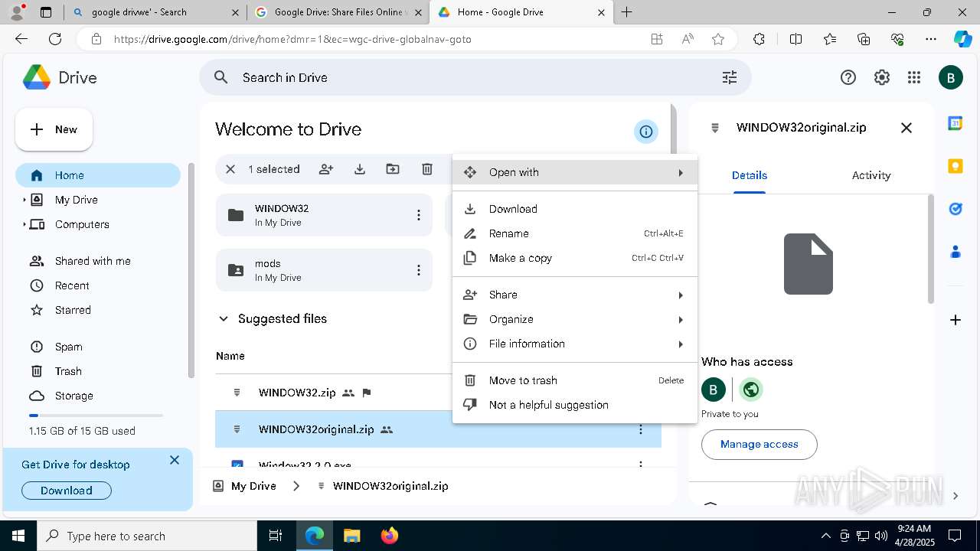Select WINDOW32.zip file row
The width and height of the screenshot is (980, 551).
(x=438, y=393)
